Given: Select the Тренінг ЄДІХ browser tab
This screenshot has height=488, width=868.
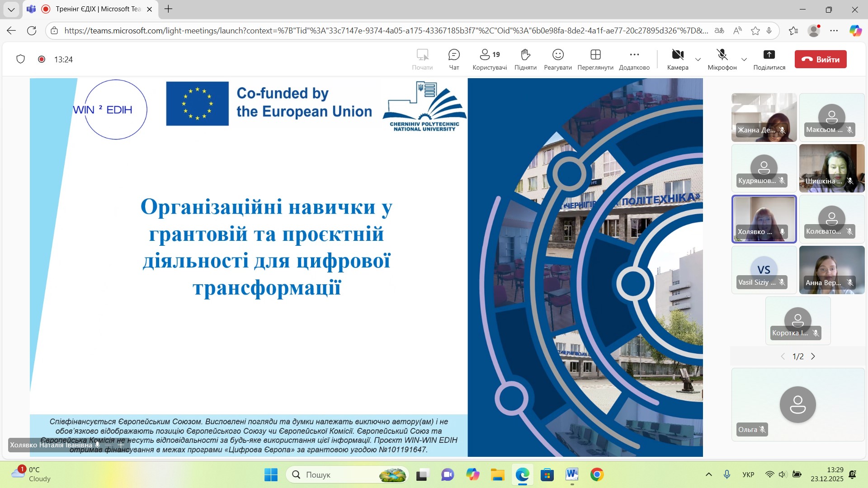Looking at the screenshot, I should 97,9.
